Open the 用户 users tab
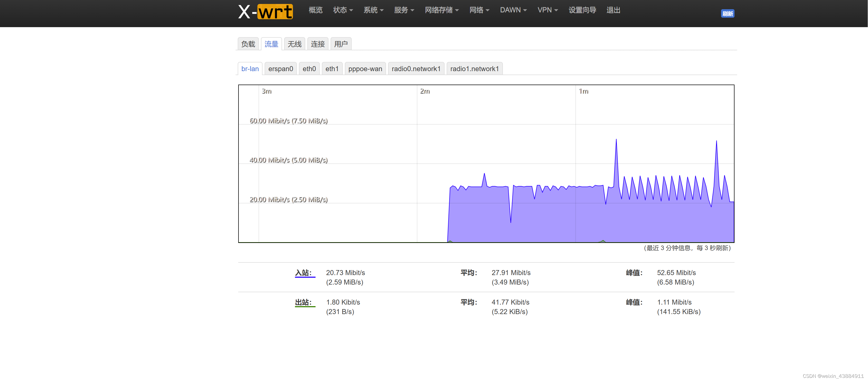This screenshot has height=381, width=868. click(x=341, y=44)
